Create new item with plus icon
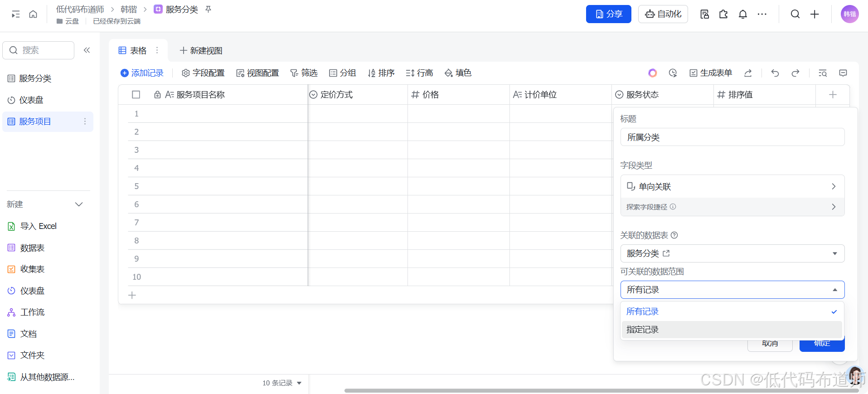 [x=815, y=15]
